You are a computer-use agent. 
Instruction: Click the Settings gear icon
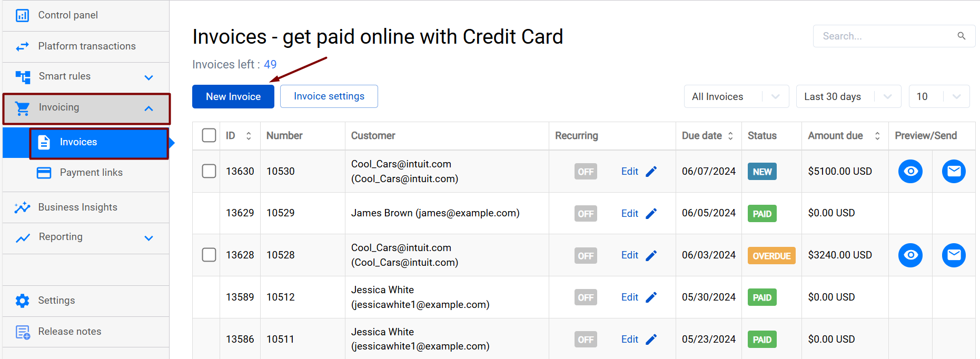point(23,301)
